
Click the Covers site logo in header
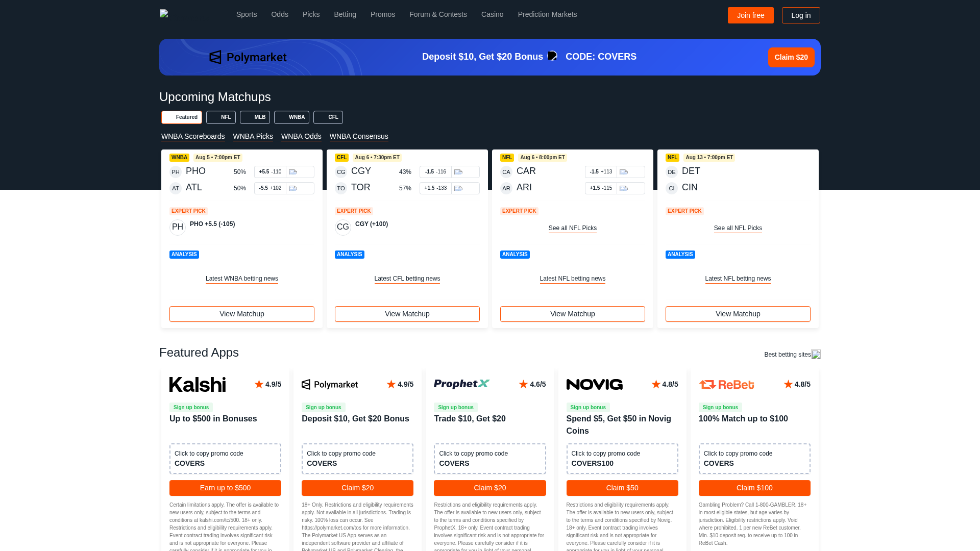pos(164,14)
